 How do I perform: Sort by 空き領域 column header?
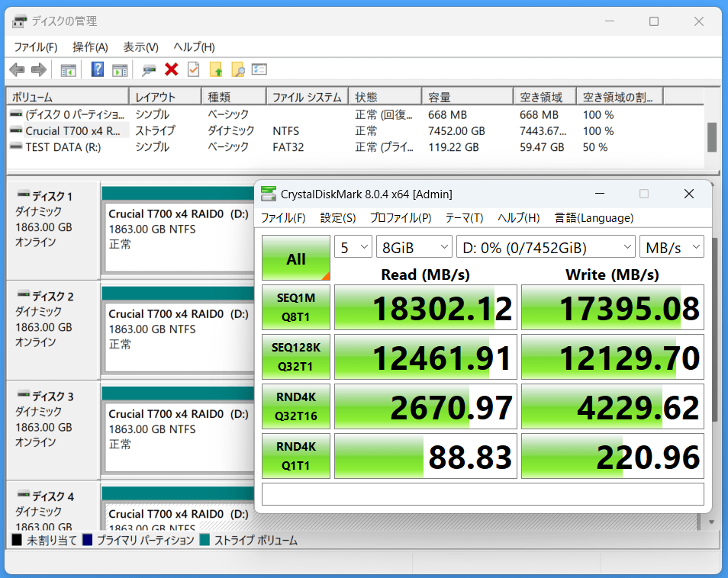[545, 97]
